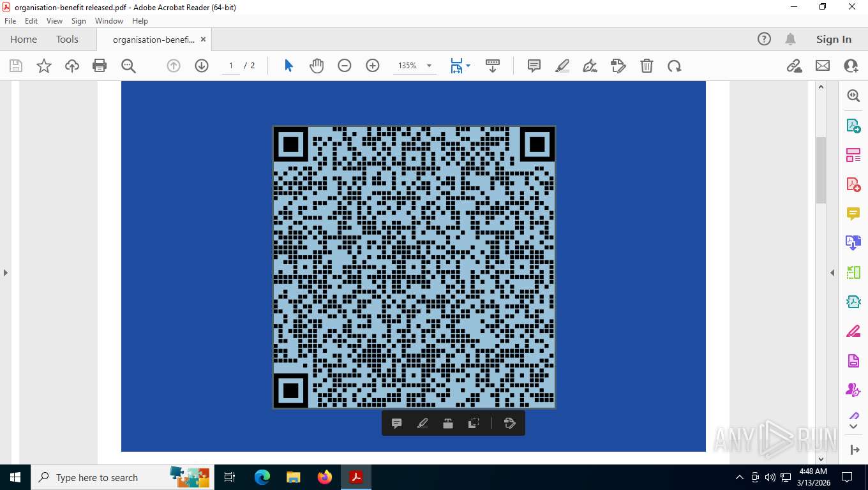Open the Sign menu
Image resolution: width=868 pixels, height=490 pixels.
click(x=79, y=21)
